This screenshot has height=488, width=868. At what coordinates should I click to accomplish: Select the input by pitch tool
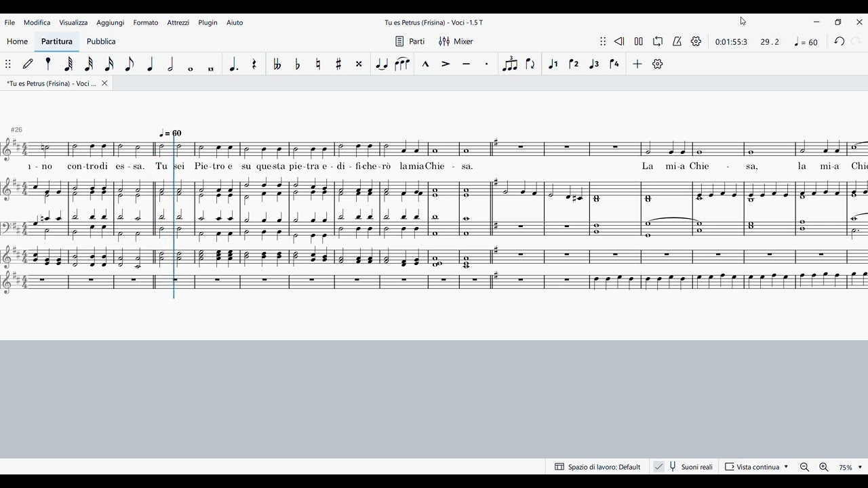48,64
